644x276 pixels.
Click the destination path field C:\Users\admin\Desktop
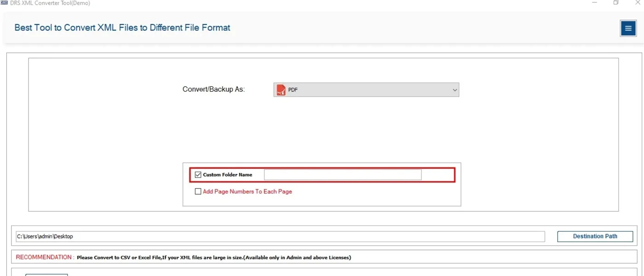tap(280, 236)
